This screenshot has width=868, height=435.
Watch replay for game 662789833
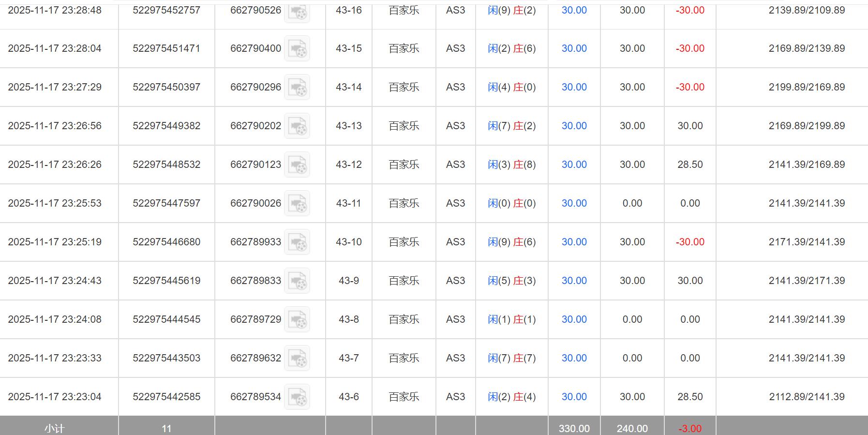tap(297, 281)
